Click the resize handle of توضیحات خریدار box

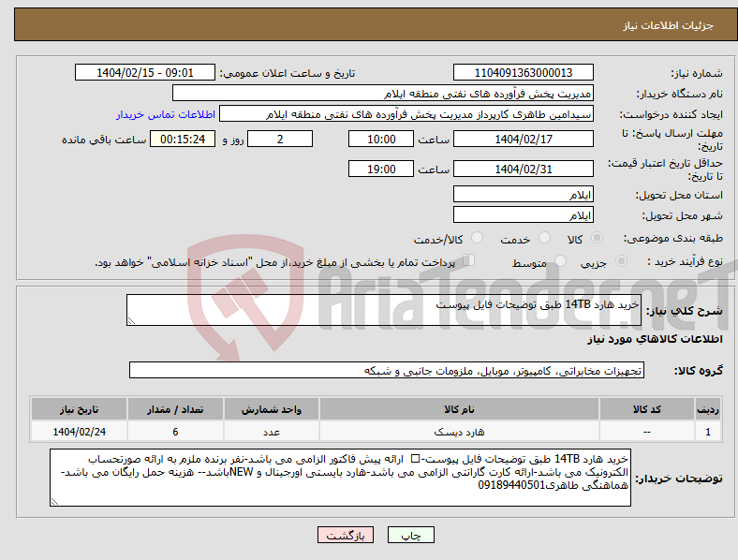[54, 502]
